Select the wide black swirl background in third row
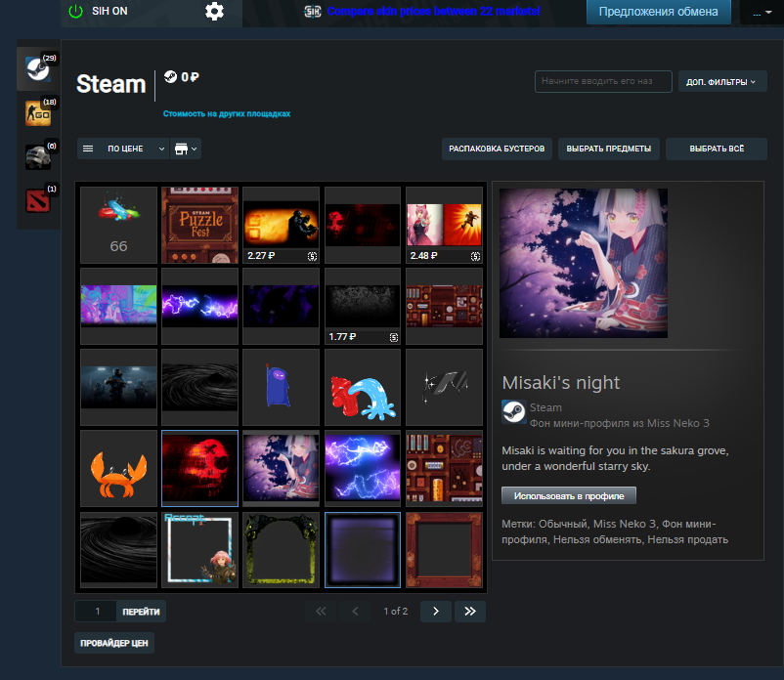Viewport: 784px width, 680px height. tap(200, 387)
